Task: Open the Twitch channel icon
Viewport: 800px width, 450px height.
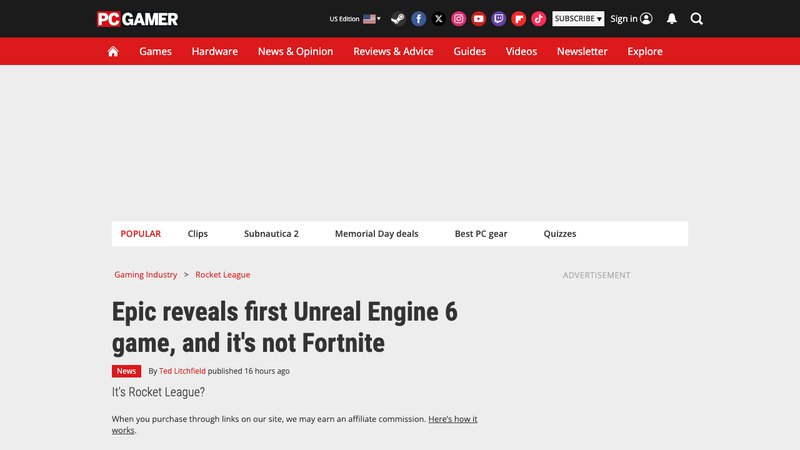Action: tap(498, 19)
